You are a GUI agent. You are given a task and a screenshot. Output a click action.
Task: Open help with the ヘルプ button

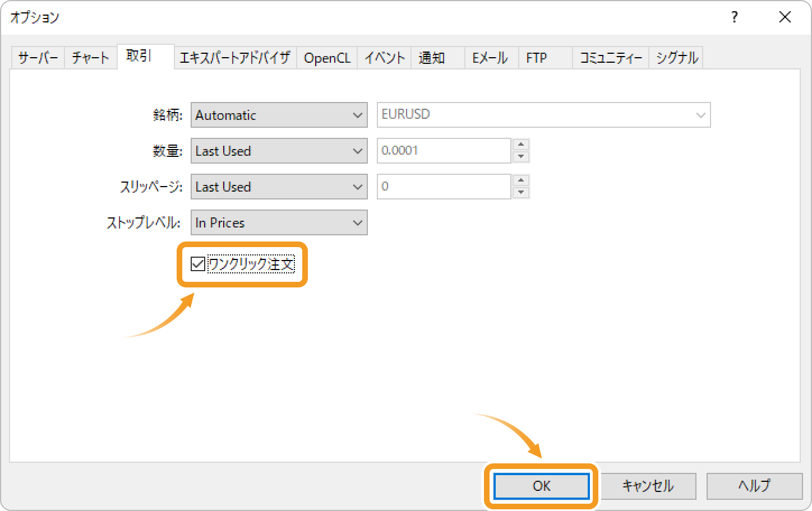click(x=755, y=486)
